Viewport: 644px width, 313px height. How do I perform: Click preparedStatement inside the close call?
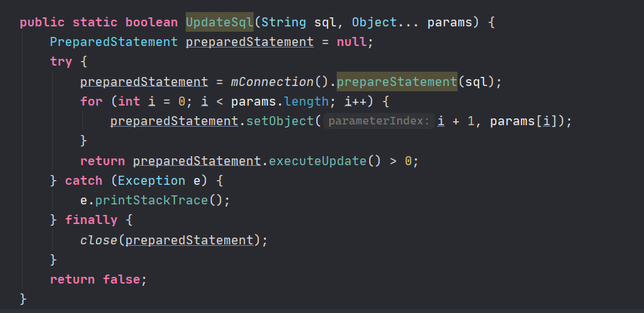(190, 240)
